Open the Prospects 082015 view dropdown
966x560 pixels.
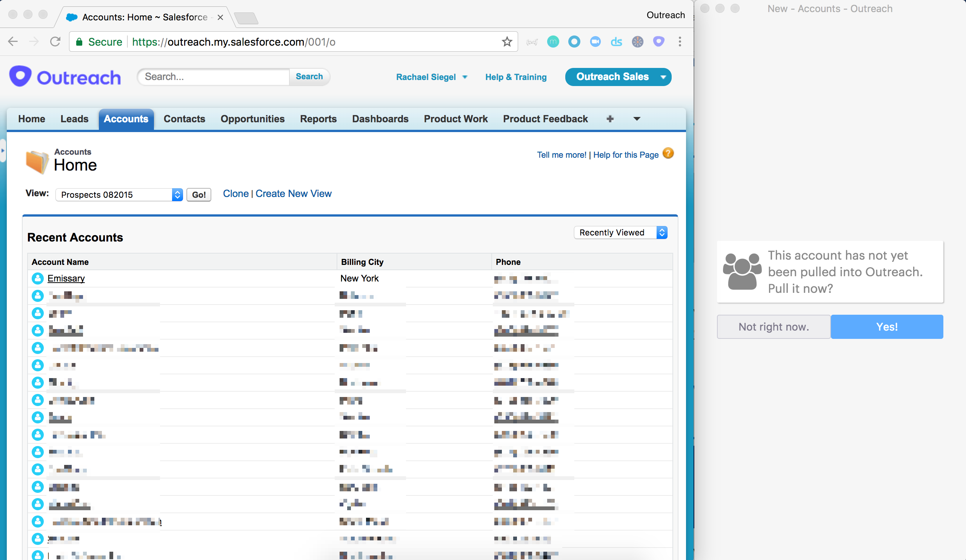click(x=119, y=195)
